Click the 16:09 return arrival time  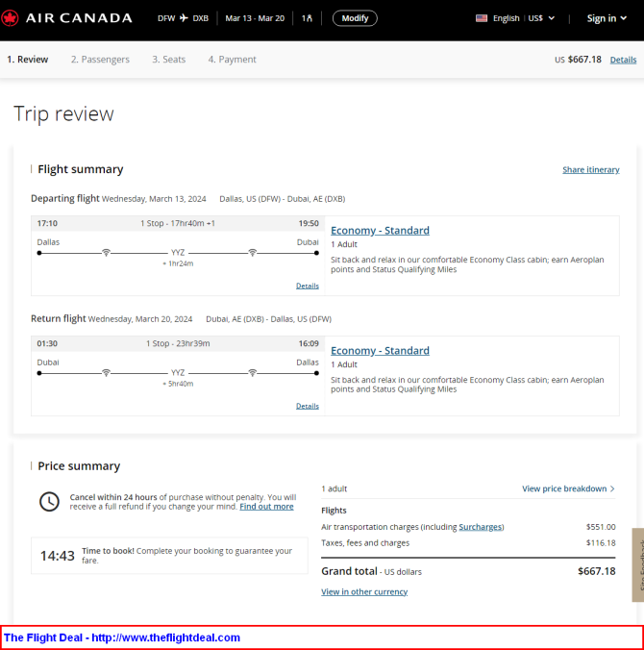pyautogui.click(x=309, y=343)
